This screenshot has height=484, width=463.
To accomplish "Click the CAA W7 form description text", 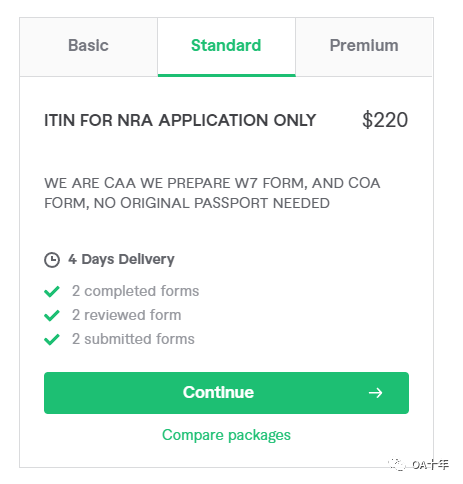I will [212, 193].
